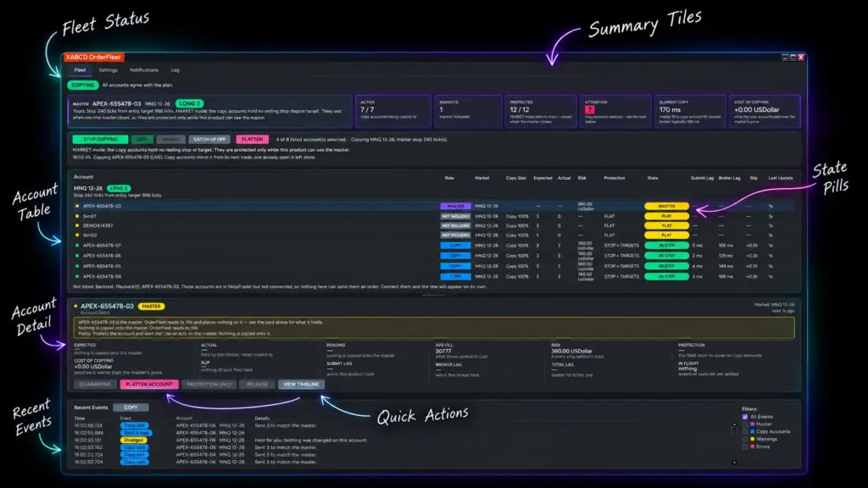Click the STOP COPYING button
This screenshot has width=868, height=488.
pyautogui.click(x=100, y=140)
